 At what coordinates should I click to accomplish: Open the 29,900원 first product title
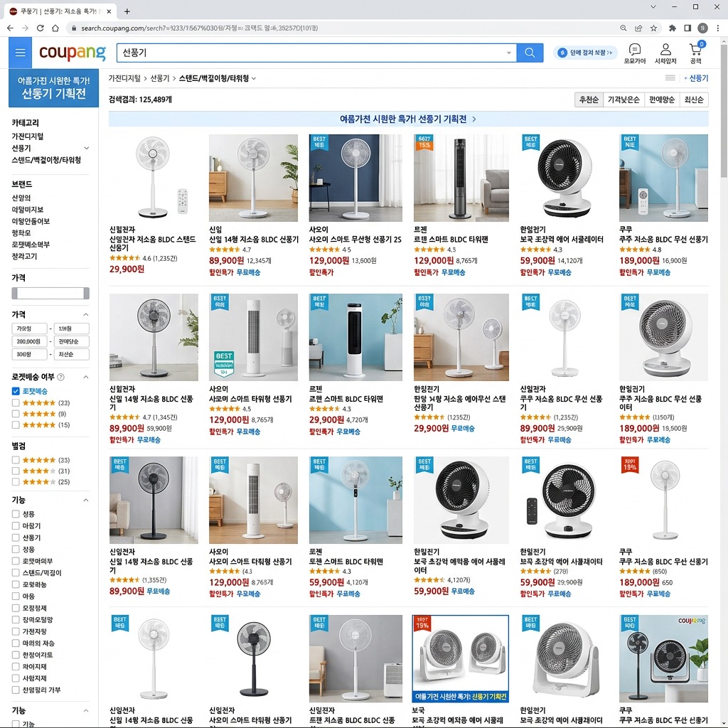coord(152,243)
